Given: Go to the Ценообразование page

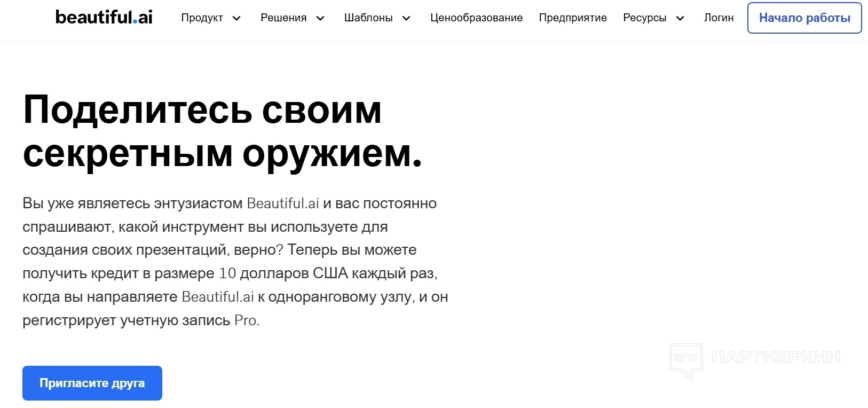Looking at the screenshot, I should tap(477, 18).
